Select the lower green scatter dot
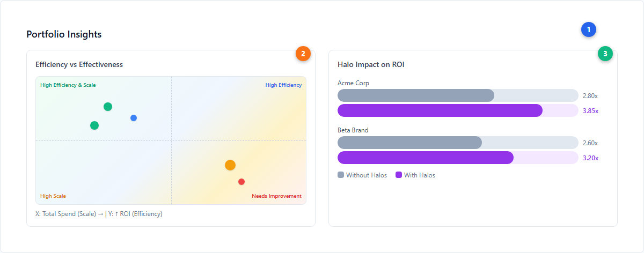 pos(94,125)
